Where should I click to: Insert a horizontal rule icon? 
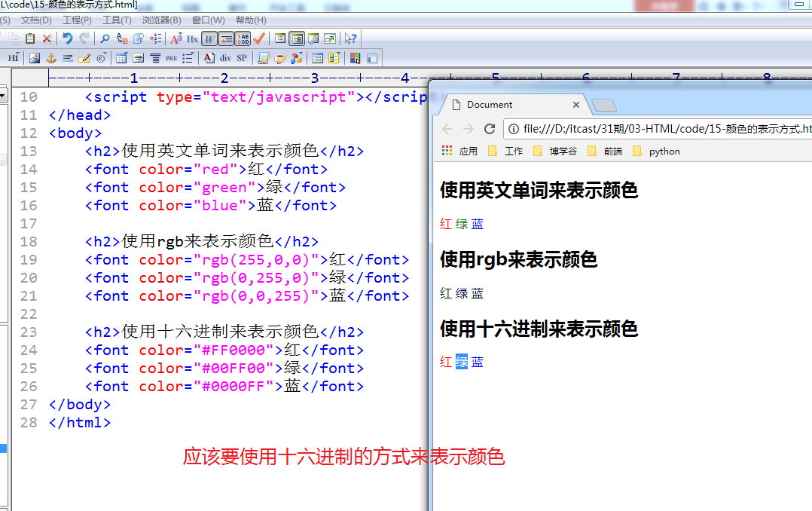click(x=68, y=58)
